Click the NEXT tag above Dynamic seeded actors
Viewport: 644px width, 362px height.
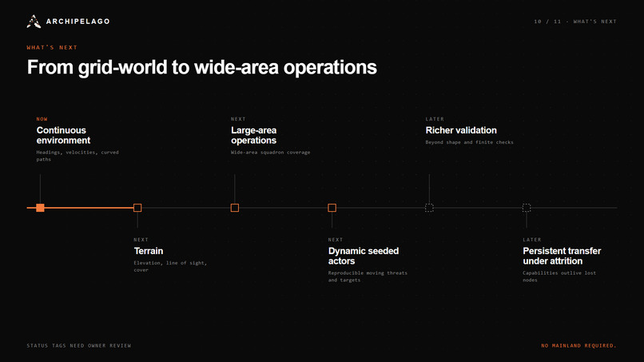[336, 240]
